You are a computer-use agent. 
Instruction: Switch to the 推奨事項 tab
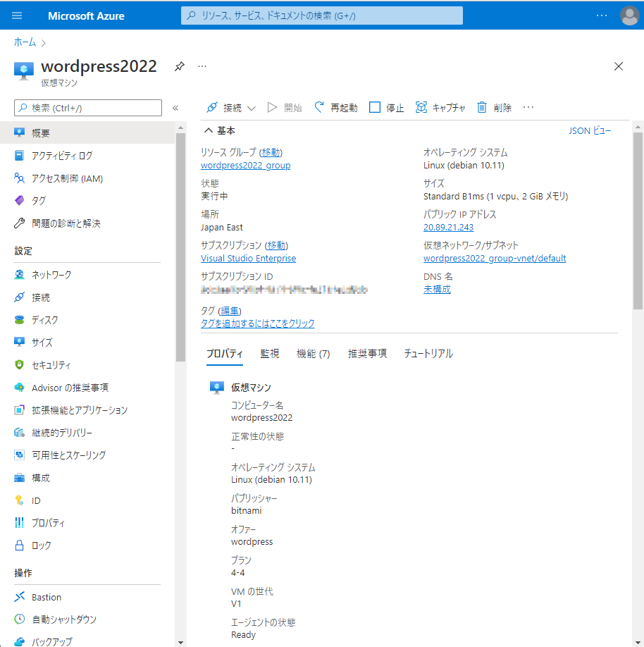367,354
